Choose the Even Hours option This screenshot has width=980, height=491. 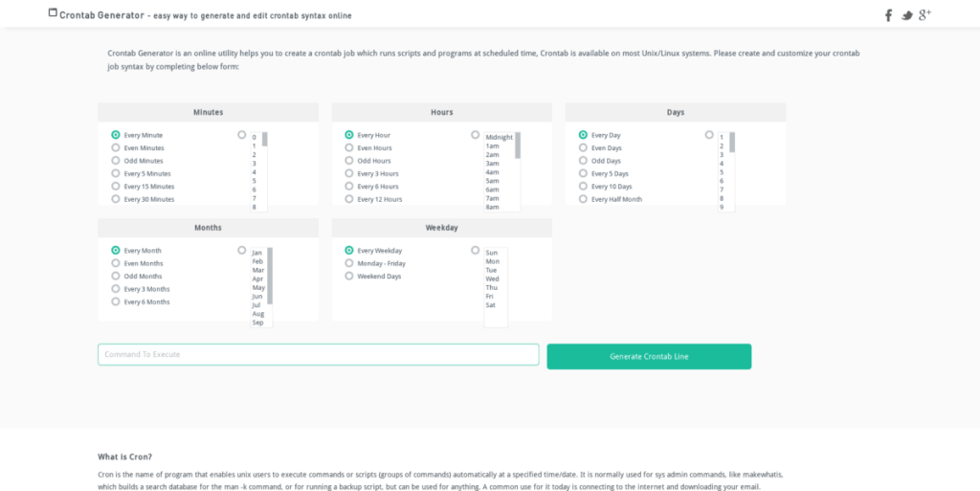pos(349,148)
